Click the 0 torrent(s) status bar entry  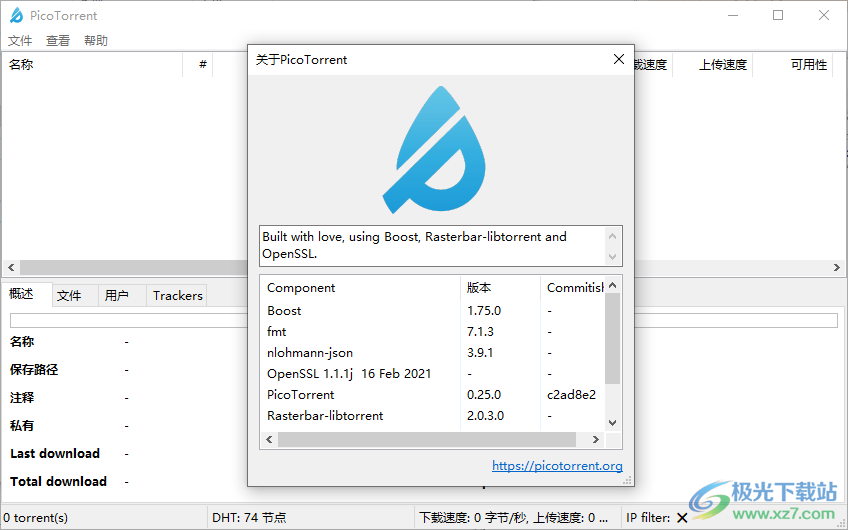pos(36,518)
